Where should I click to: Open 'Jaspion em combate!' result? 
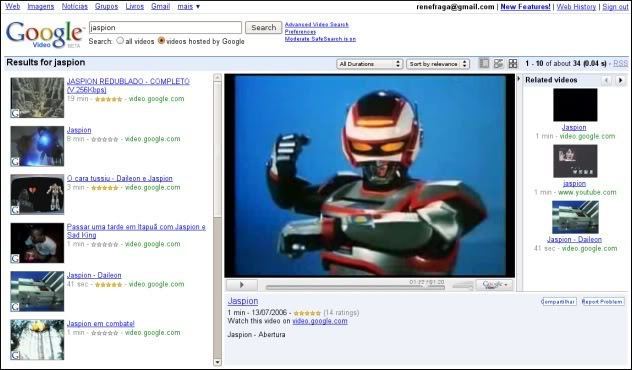click(x=101, y=324)
